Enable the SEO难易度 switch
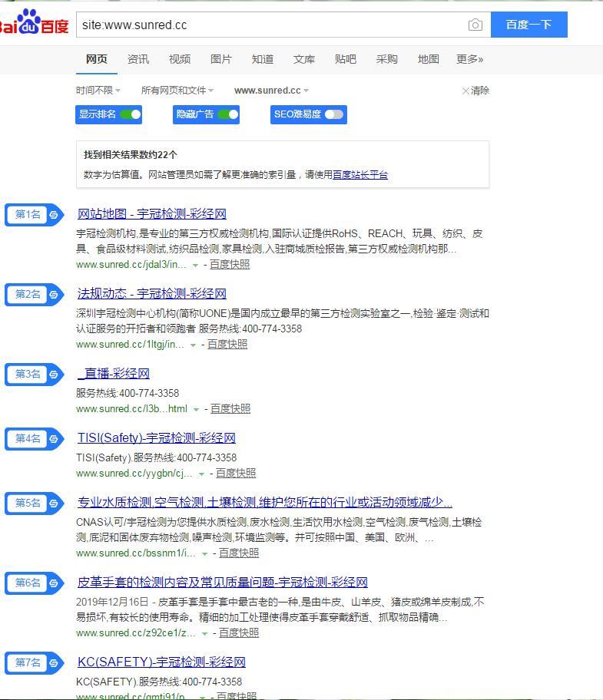 [x=334, y=114]
